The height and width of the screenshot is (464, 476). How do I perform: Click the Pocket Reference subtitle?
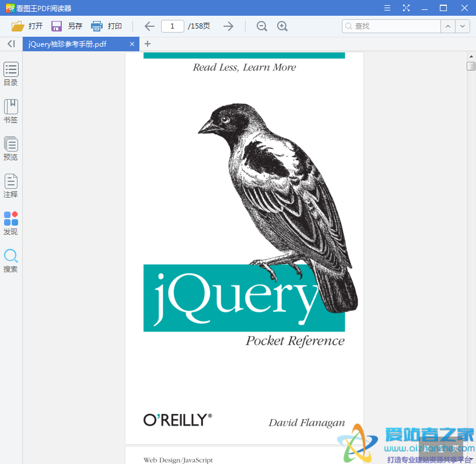[295, 341]
